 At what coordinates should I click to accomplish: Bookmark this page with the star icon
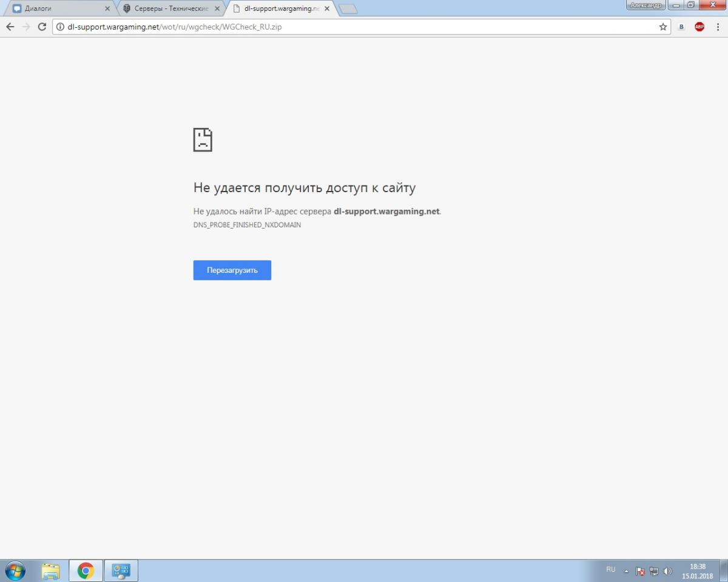pyautogui.click(x=663, y=27)
